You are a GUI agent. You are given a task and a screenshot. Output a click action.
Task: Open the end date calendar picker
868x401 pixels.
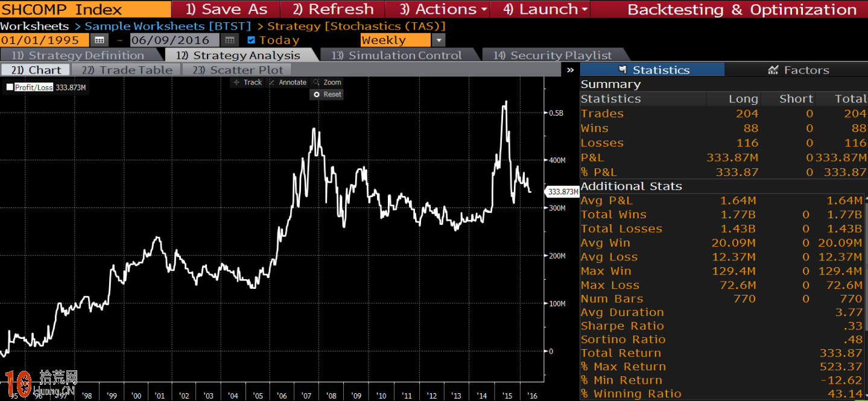(229, 40)
